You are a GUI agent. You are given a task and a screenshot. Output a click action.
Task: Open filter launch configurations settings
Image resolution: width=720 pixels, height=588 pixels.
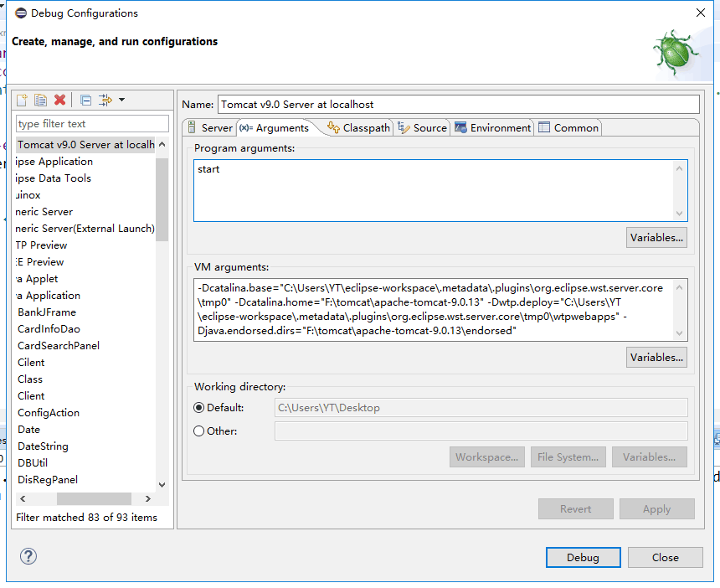(105, 99)
